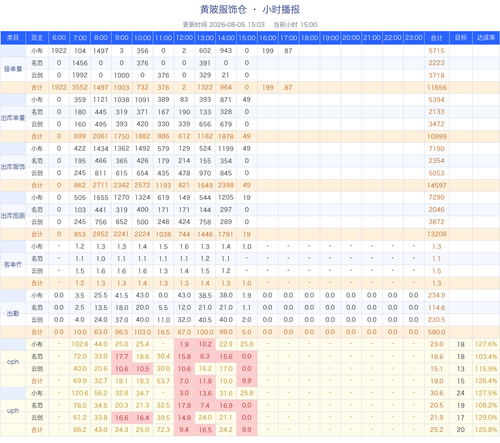This screenshot has height=443, width=500.
Task: Click the oph cell 102.6
Action: [x=80, y=344]
